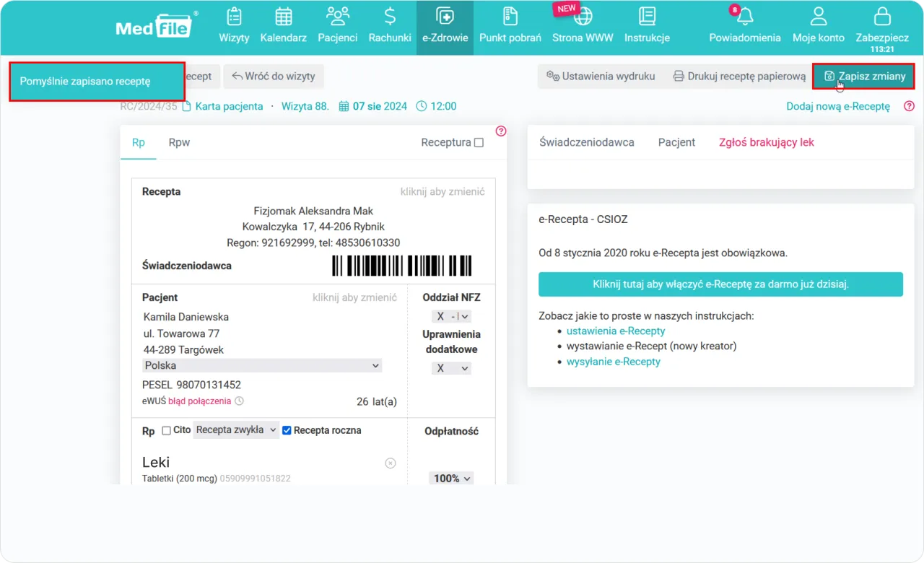Remove the Leki drug entry
924x563 pixels.
click(x=391, y=463)
